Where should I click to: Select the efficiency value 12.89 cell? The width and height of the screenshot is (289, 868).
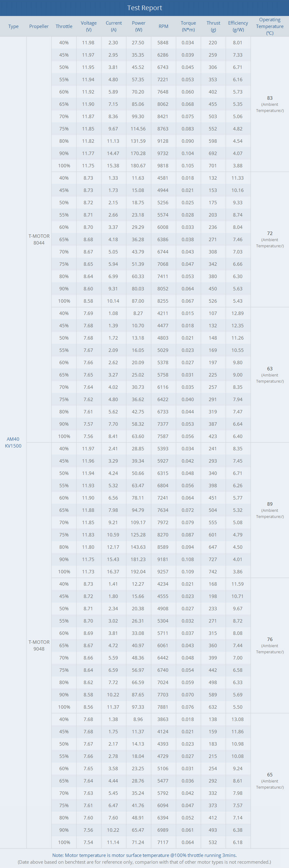point(237,313)
